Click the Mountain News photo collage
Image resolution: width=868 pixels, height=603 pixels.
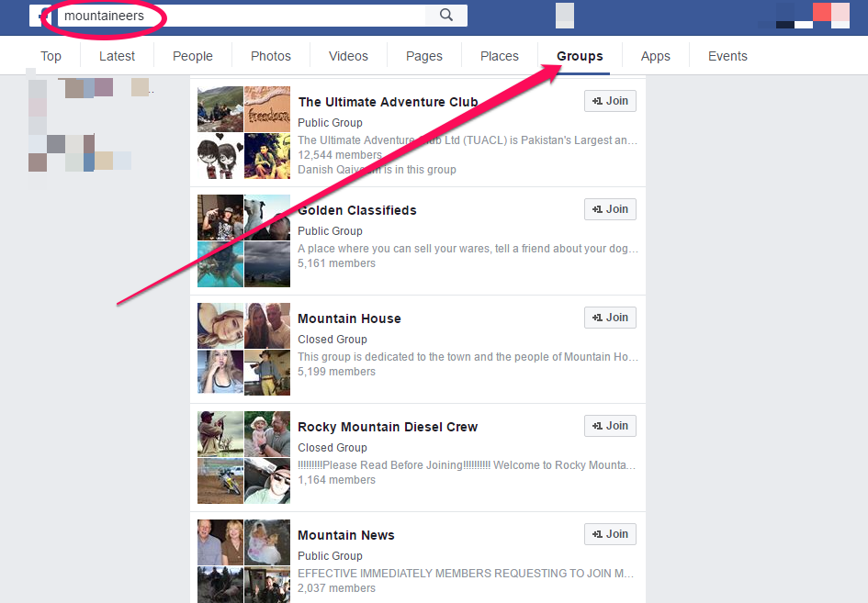point(243,561)
